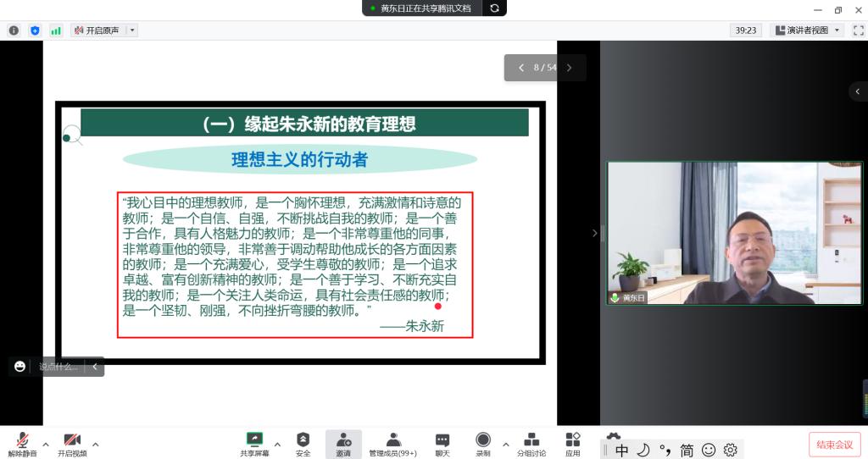Toggle 开启原声 original sound
Image resolution: width=868 pixels, height=459 pixels.
point(97,30)
